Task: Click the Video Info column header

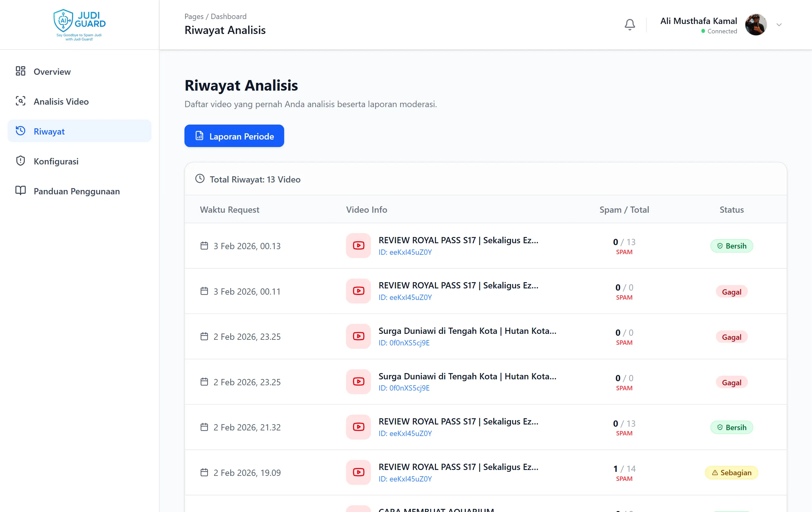Action: pos(366,210)
